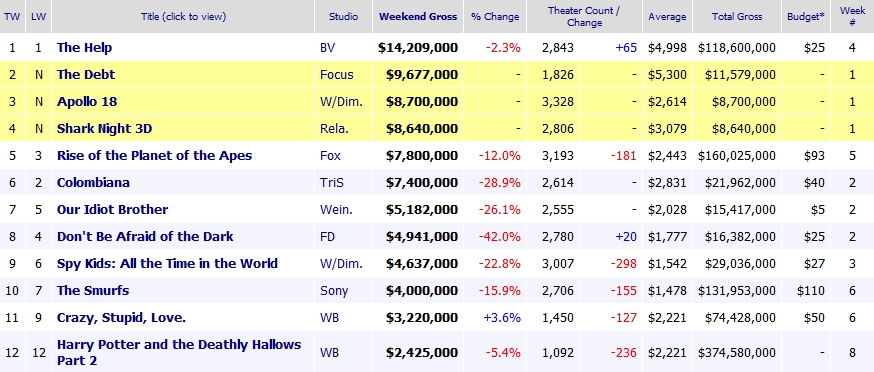Image resolution: width=874 pixels, height=372 pixels.
Task: Open Don't Be Afraid of the Dark
Action: pos(145,236)
